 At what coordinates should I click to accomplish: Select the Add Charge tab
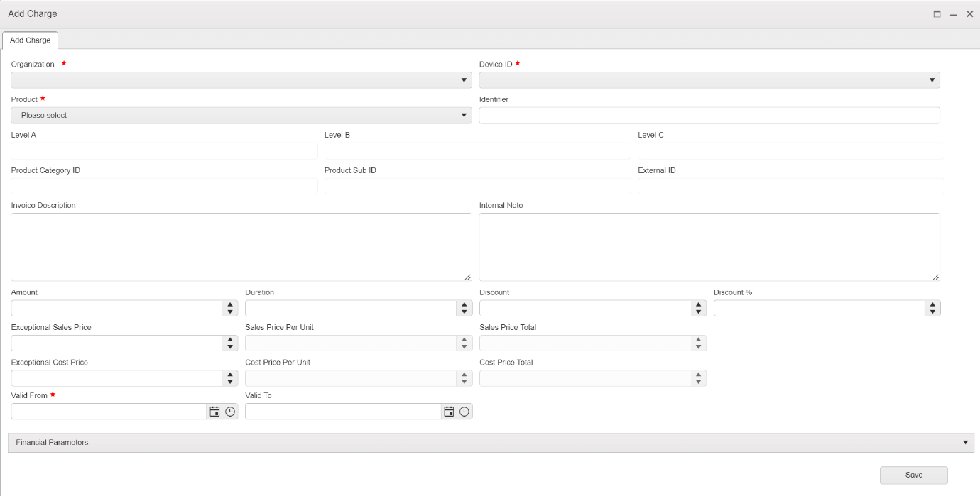(30, 40)
